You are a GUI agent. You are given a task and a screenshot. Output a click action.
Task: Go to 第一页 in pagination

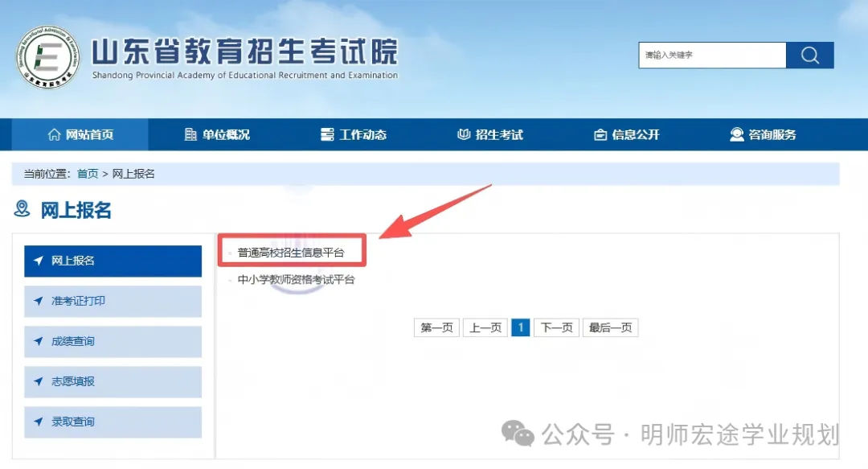tap(436, 327)
